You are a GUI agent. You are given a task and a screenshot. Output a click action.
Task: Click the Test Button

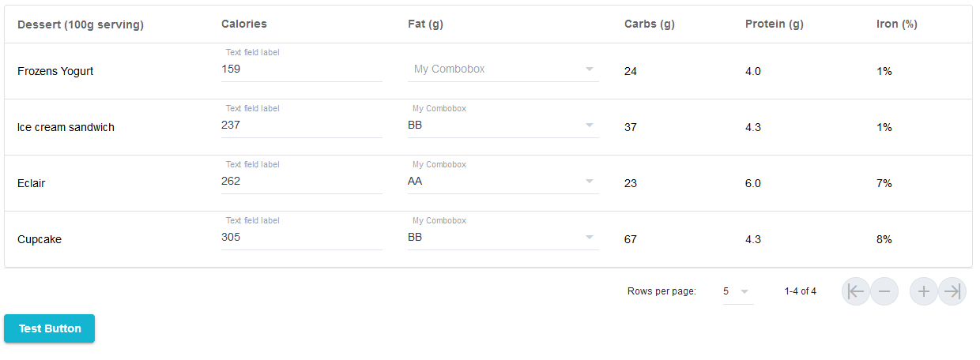pos(49,328)
